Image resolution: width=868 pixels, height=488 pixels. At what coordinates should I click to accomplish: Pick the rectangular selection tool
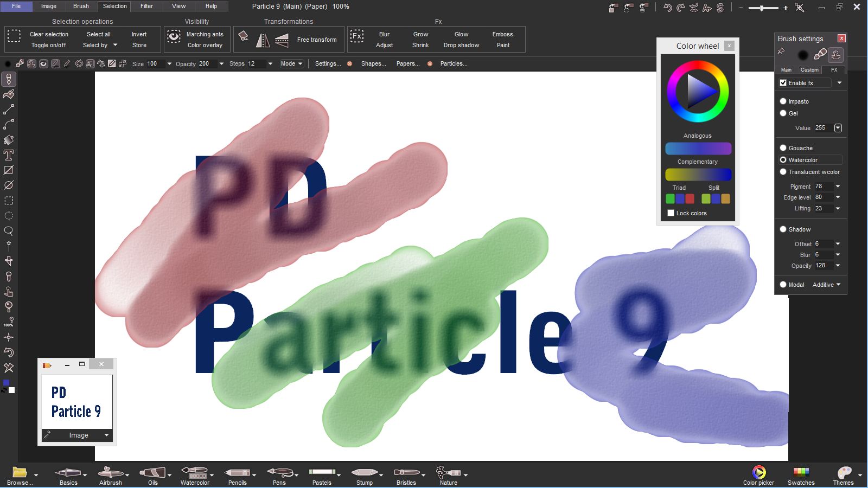coord(9,201)
